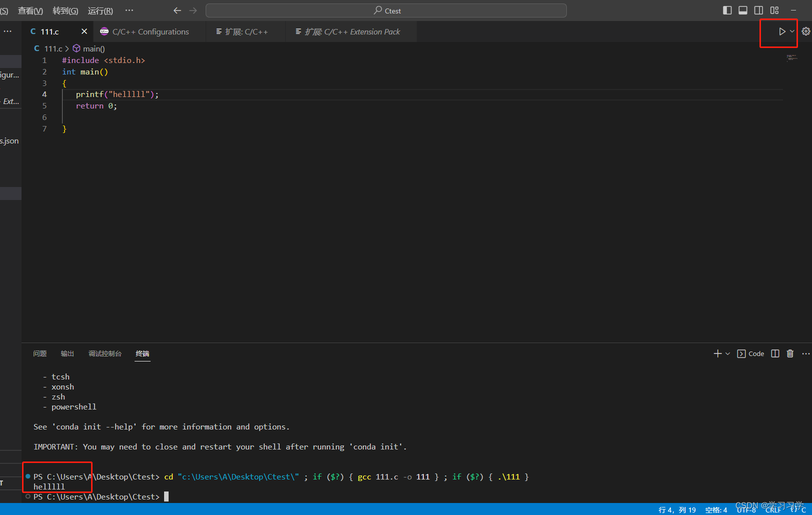The height and width of the screenshot is (515, 812).
Task: Create new terminal with plus icon
Action: [x=717, y=353]
